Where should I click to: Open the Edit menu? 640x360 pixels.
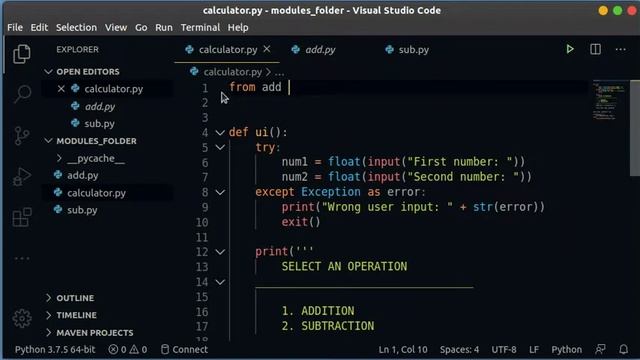click(39, 27)
